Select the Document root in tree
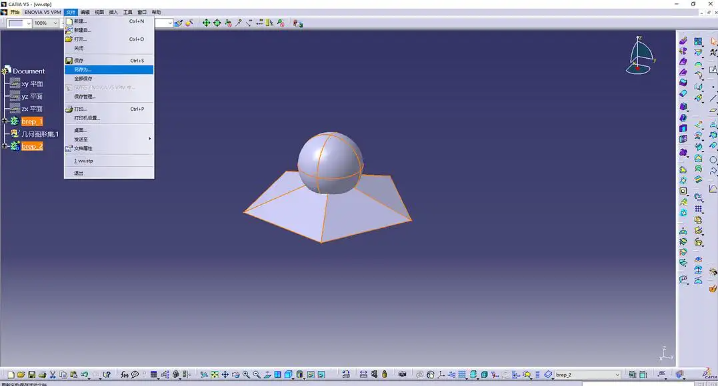718x386 pixels. pos(28,71)
